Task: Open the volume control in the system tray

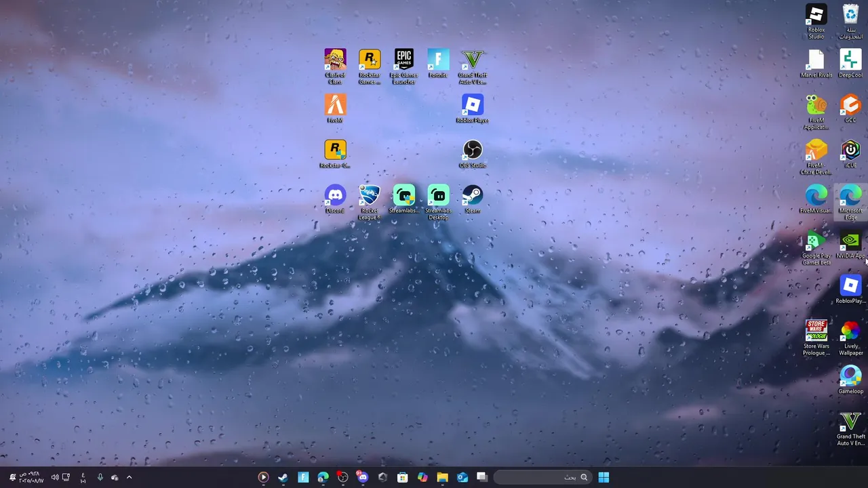Action: [54, 477]
